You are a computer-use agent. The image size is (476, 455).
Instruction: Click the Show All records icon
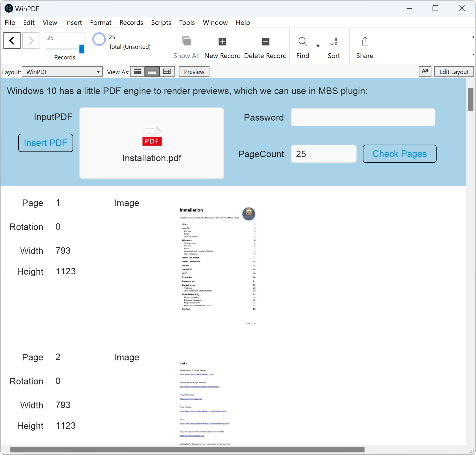point(187,41)
